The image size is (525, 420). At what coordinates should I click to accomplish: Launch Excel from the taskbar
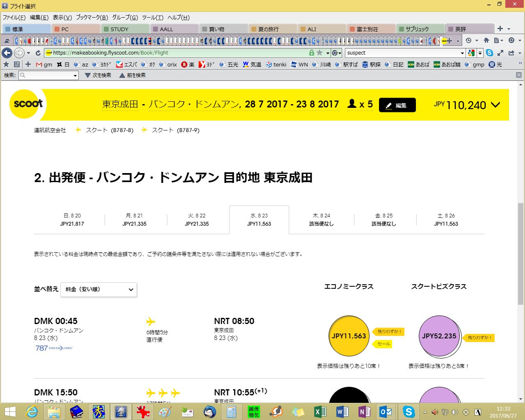point(320,411)
